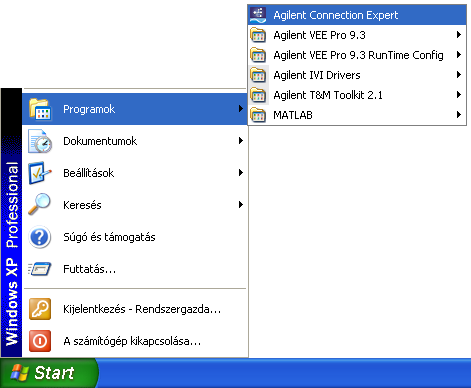The width and height of the screenshot is (471, 388).
Task: Click the Agilent IVI Drivers folder icon
Action: point(258,75)
